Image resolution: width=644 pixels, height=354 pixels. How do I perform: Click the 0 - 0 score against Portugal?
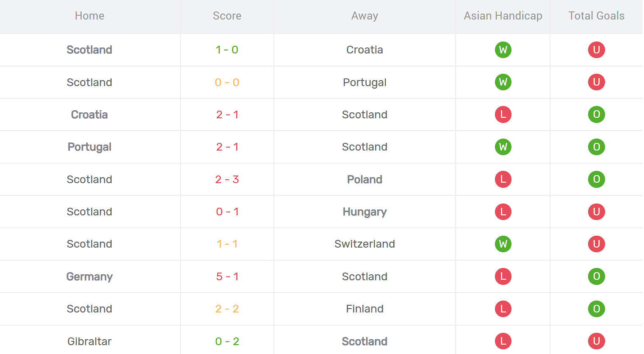pos(227,82)
